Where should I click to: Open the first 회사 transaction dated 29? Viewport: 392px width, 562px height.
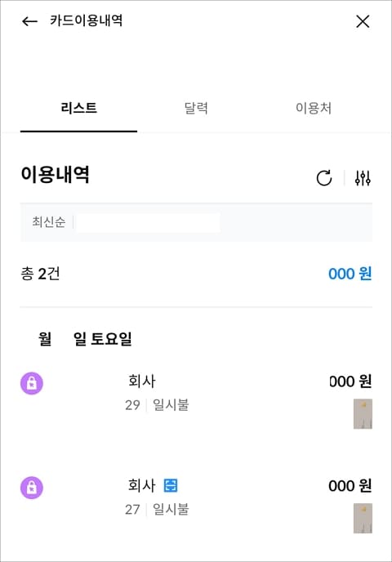coord(196,399)
